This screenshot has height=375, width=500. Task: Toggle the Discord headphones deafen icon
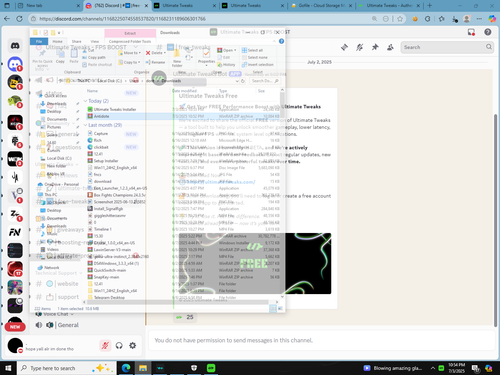[x=119, y=346]
